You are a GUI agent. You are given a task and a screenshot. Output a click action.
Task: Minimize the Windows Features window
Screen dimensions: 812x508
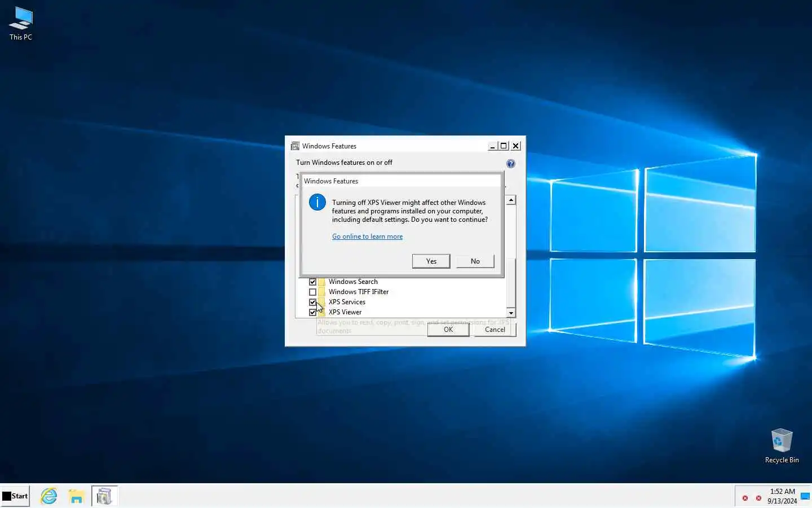point(492,146)
